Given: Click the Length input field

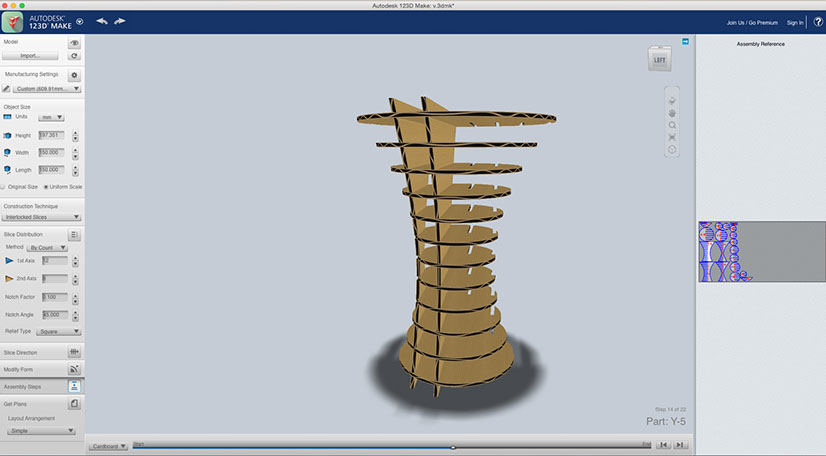Looking at the screenshot, I should [52, 170].
